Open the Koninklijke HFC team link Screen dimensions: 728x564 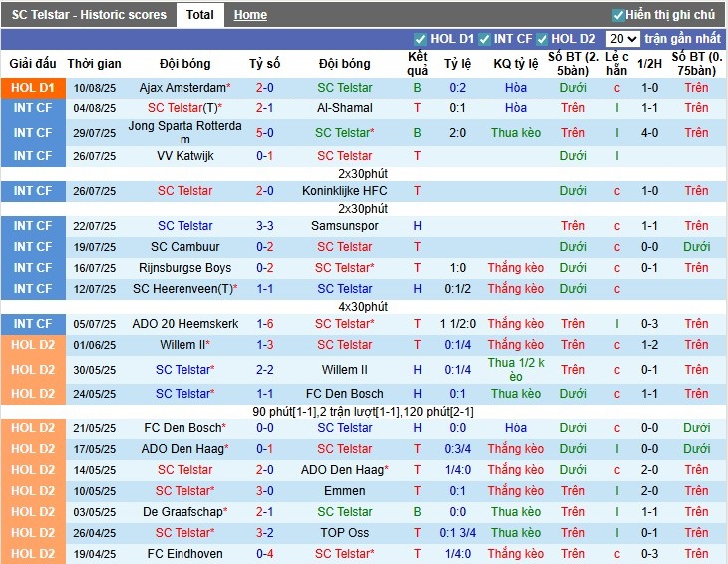pyautogui.click(x=344, y=191)
